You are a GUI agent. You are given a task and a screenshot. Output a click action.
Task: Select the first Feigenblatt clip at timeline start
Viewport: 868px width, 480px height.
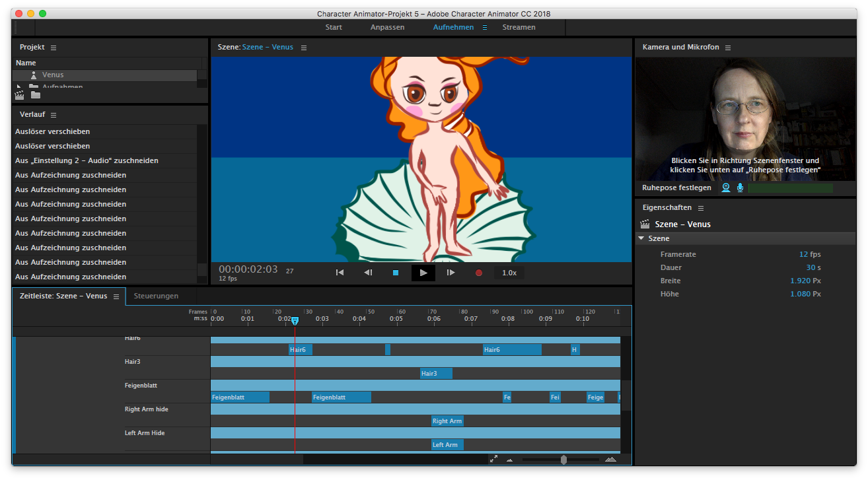pyautogui.click(x=240, y=397)
